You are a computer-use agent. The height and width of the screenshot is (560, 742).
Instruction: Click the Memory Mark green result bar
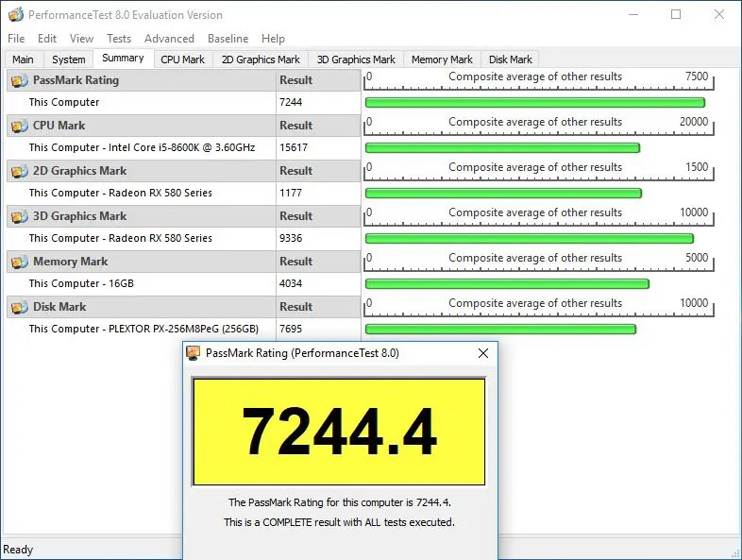pyautogui.click(x=507, y=283)
